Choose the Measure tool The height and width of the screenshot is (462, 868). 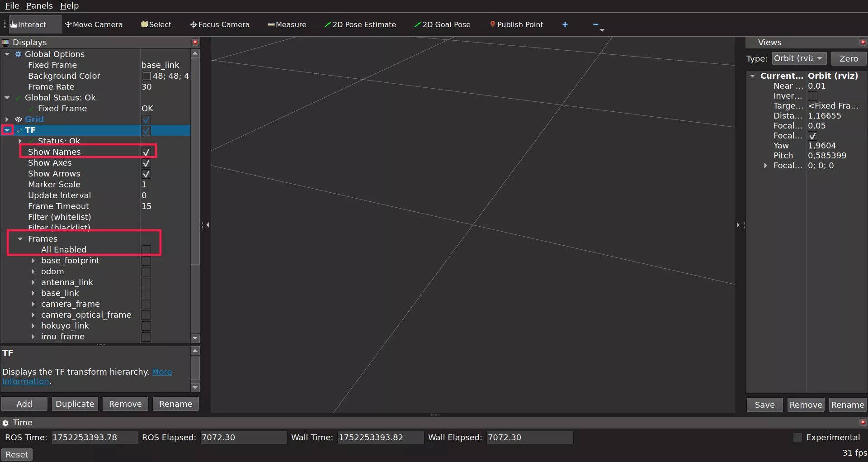pyautogui.click(x=287, y=24)
